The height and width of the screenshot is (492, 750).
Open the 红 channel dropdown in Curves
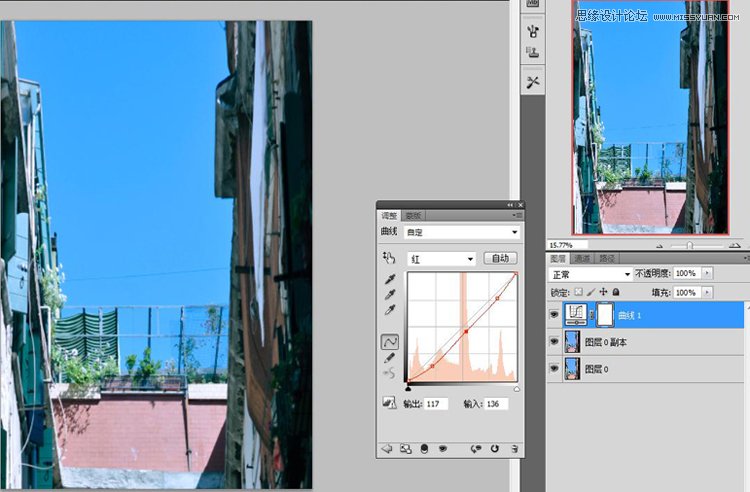point(441,258)
